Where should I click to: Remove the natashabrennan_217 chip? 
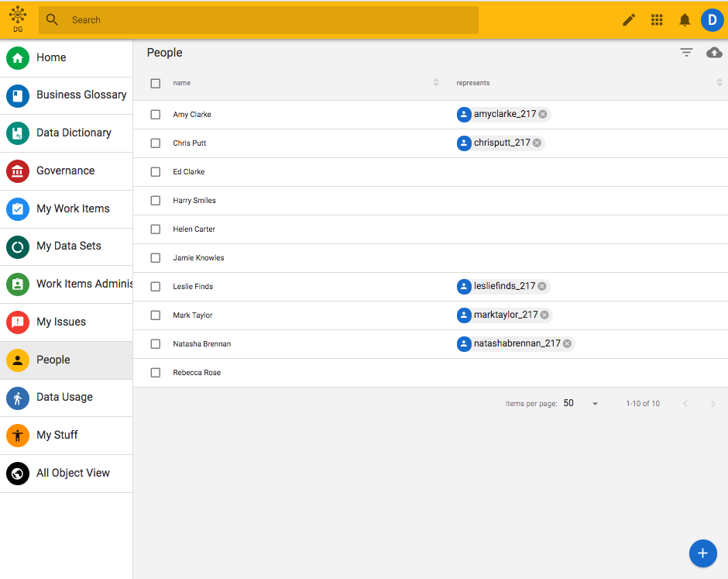(567, 344)
